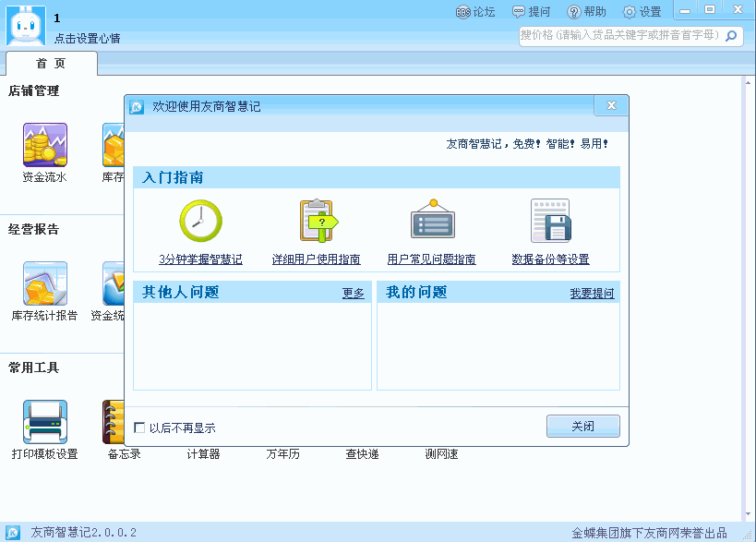Open the 论坛 forum button
This screenshot has width=756, height=542.
coord(475,12)
